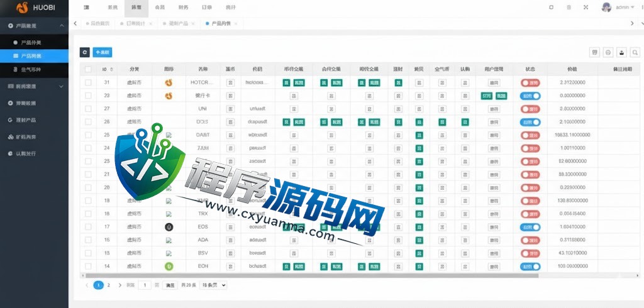Open the sidebar submenu item below the highlighted one
This screenshot has height=308, width=644.
[34, 70]
